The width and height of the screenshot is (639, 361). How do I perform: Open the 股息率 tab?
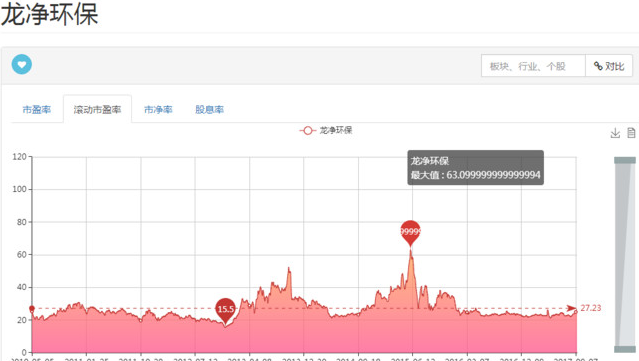coord(209,110)
